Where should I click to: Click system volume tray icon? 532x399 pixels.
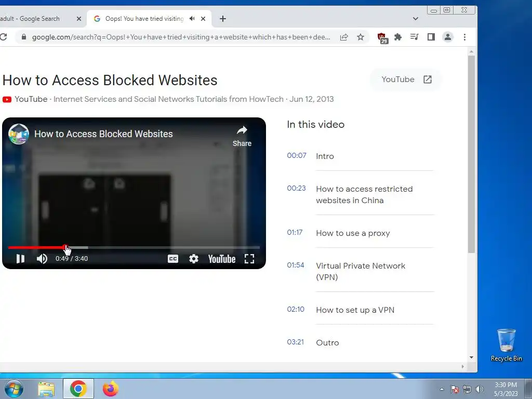tap(479, 389)
